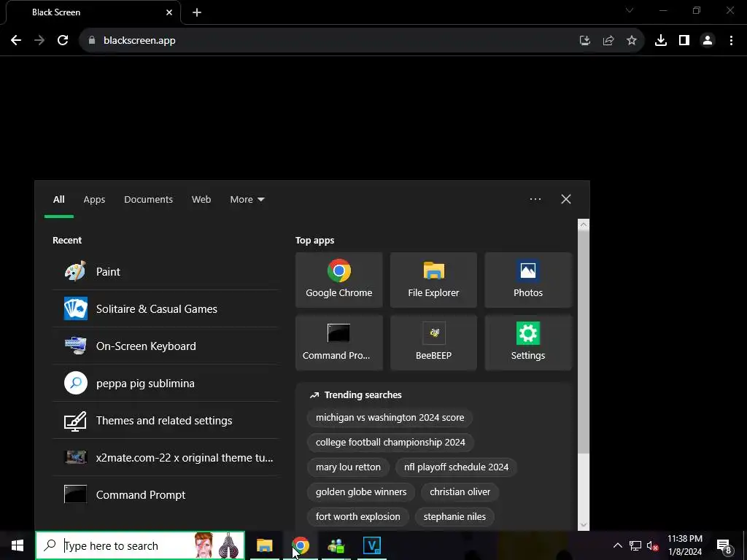Image resolution: width=747 pixels, height=560 pixels.
Task: Search college football championship 2024
Action: coord(390,443)
